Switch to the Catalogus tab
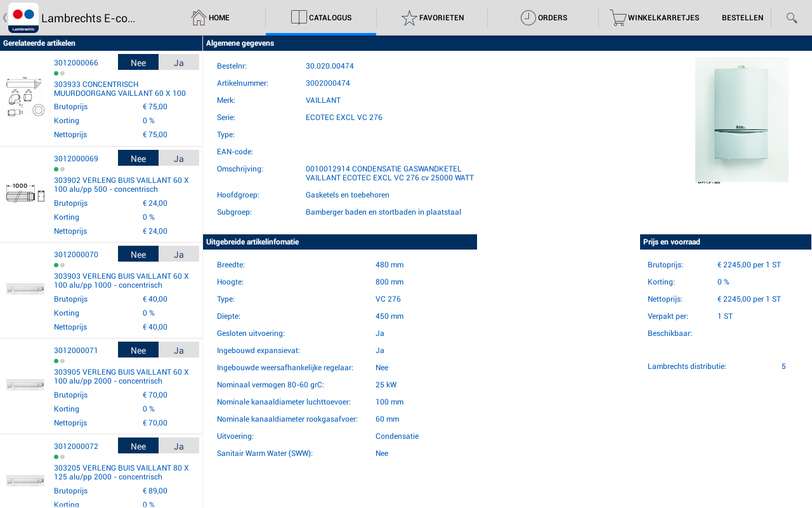This screenshot has width=812, height=508. tap(321, 18)
